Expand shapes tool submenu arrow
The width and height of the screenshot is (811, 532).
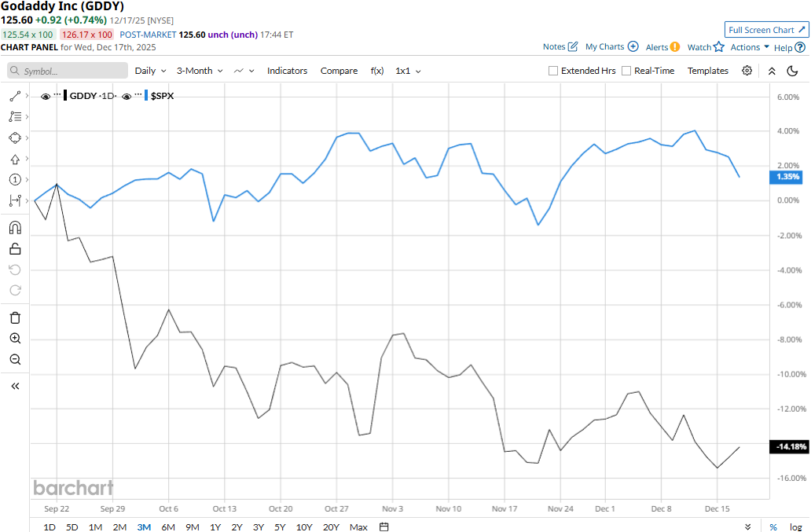pos(27,138)
